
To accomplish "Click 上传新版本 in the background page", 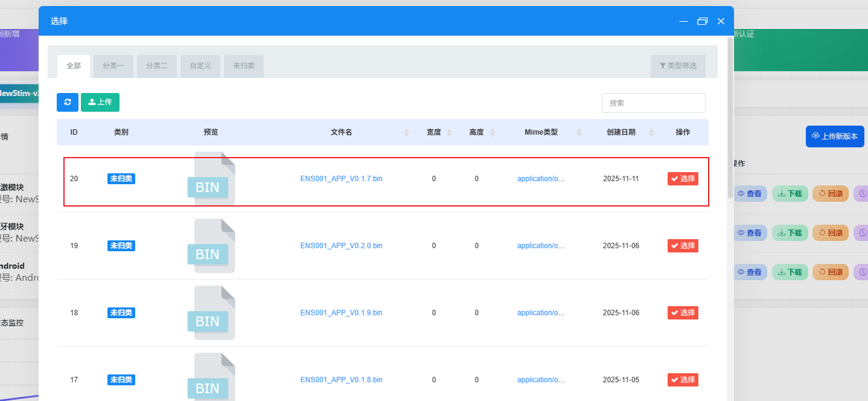I will [835, 136].
